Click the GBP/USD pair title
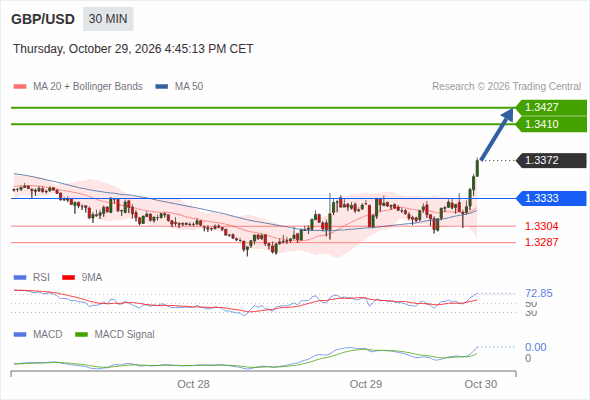This screenshot has height=400, width=590. [x=43, y=19]
